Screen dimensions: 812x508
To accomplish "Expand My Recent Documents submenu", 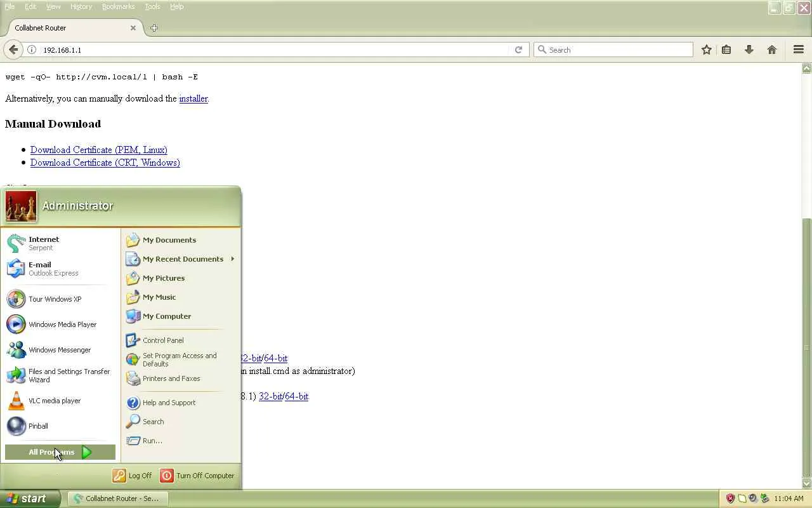I will point(181,259).
